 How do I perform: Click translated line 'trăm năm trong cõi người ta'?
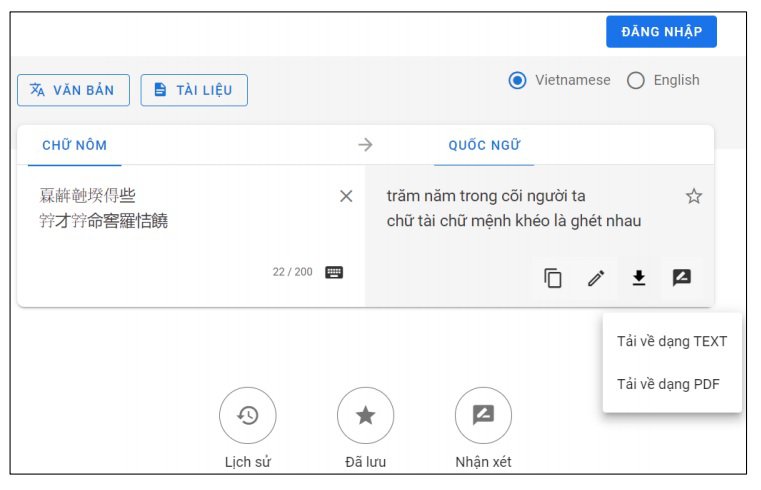486,196
